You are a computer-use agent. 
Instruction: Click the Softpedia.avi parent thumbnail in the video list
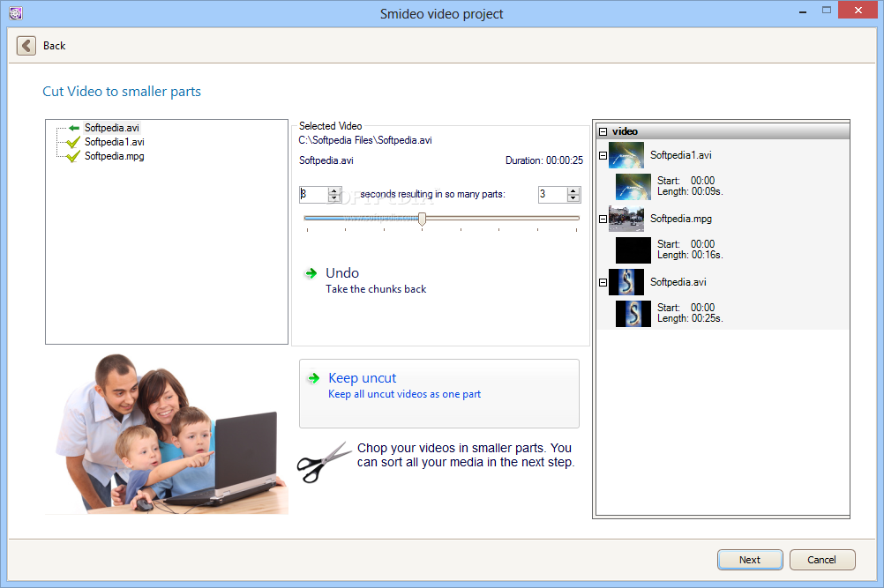pos(626,282)
